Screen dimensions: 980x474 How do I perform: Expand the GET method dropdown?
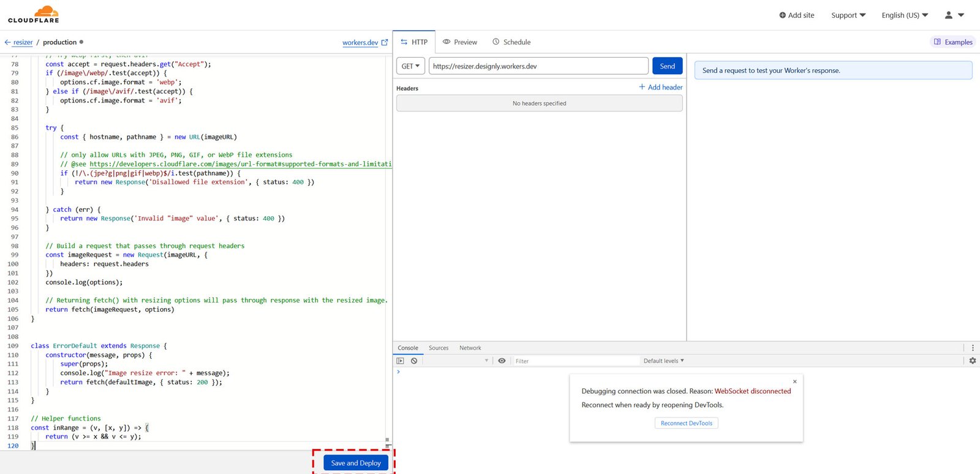(x=410, y=66)
